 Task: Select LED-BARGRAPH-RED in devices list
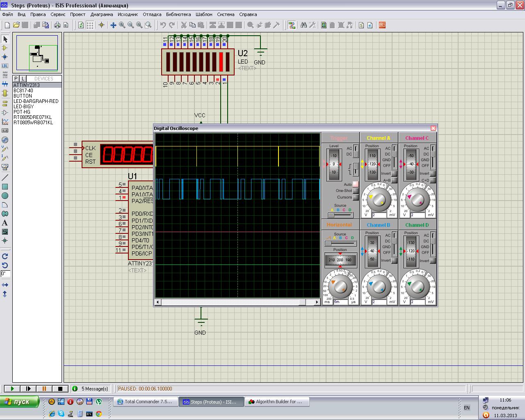(x=36, y=101)
